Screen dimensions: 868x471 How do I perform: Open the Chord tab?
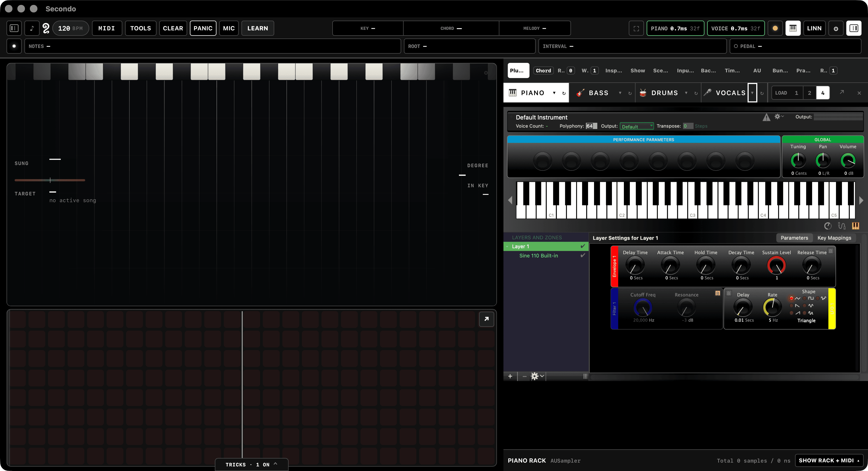click(543, 70)
